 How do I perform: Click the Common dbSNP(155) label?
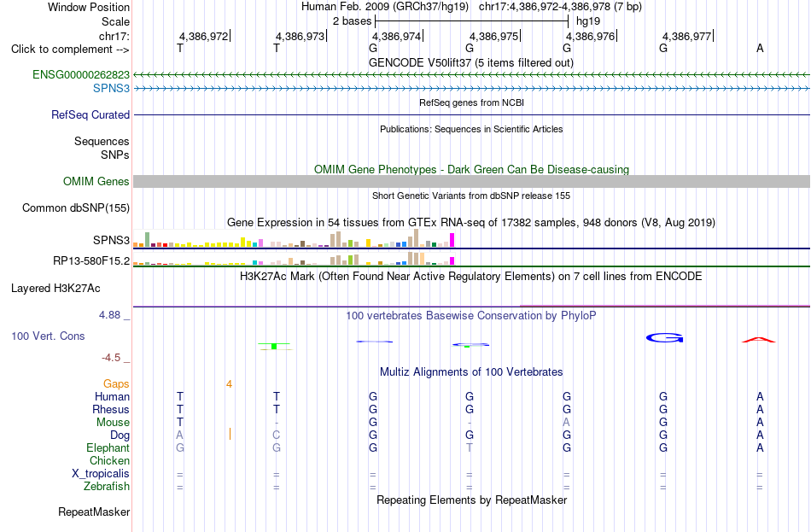[x=75, y=208]
